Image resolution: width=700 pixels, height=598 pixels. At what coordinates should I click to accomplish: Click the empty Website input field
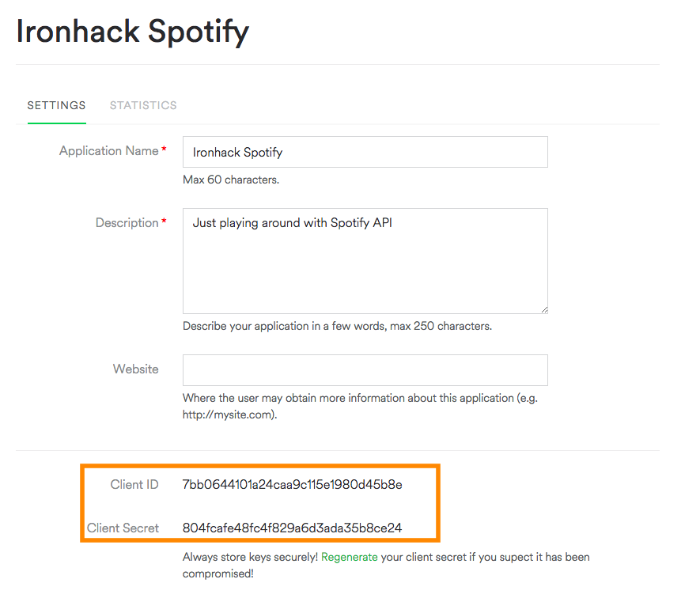pos(365,369)
